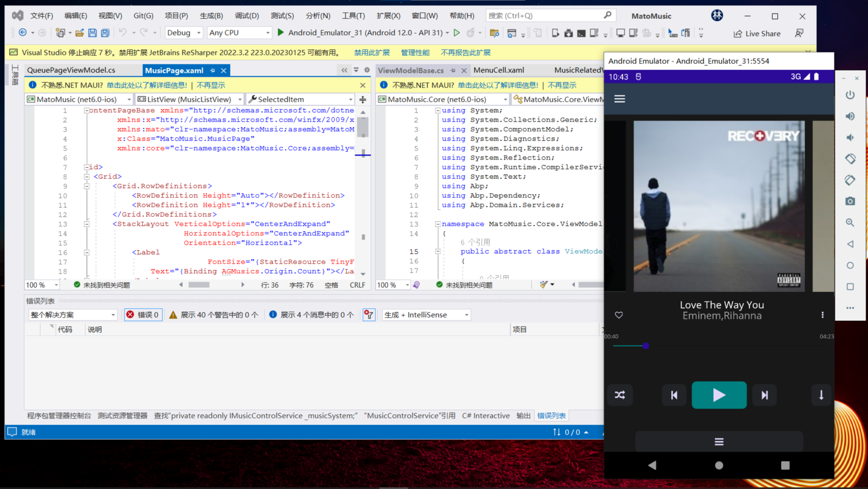Tap Android home circle button
868x489 pixels.
click(x=719, y=465)
